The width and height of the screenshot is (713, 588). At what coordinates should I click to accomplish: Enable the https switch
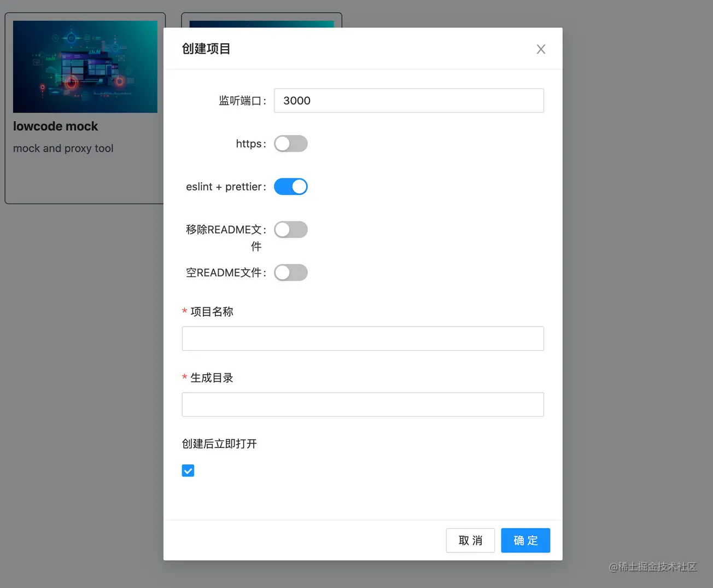291,144
